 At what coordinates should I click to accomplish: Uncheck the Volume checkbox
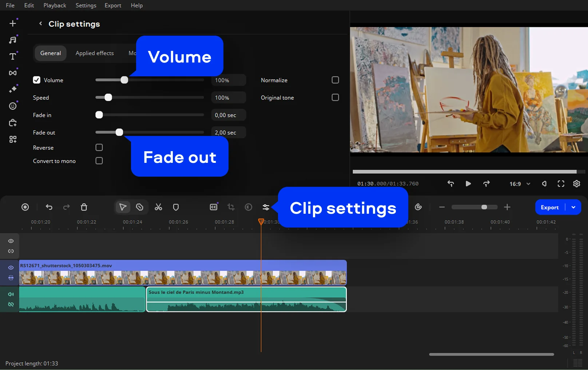tap(37, 80)
